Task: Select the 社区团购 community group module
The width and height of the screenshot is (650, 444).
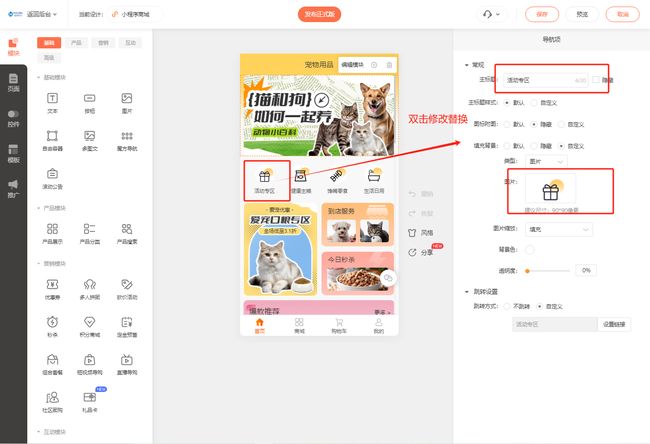Action: 52,402
